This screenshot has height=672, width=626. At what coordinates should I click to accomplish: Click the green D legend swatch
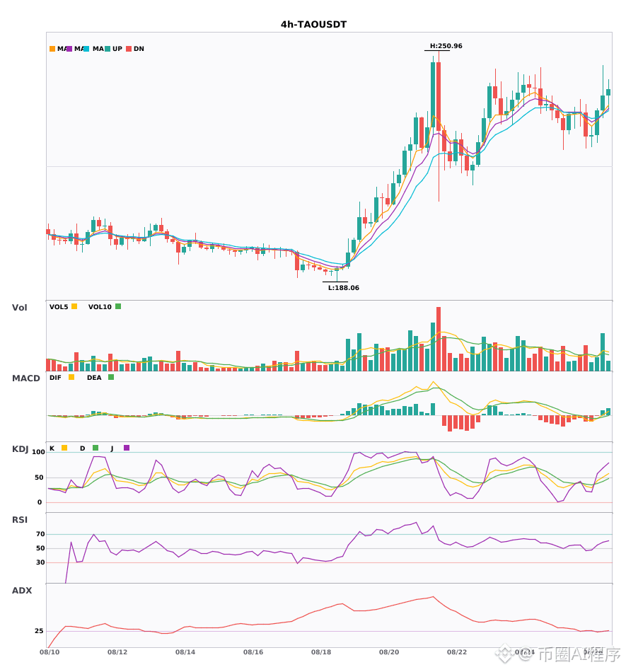click(x=95, y=448)
